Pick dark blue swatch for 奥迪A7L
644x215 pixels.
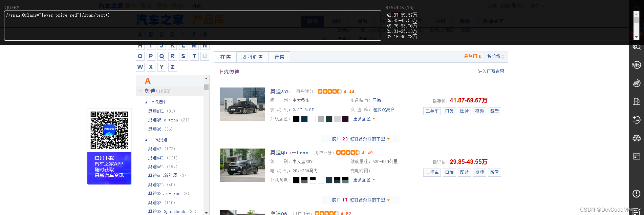pyautogui.click(x=304, y=119)
